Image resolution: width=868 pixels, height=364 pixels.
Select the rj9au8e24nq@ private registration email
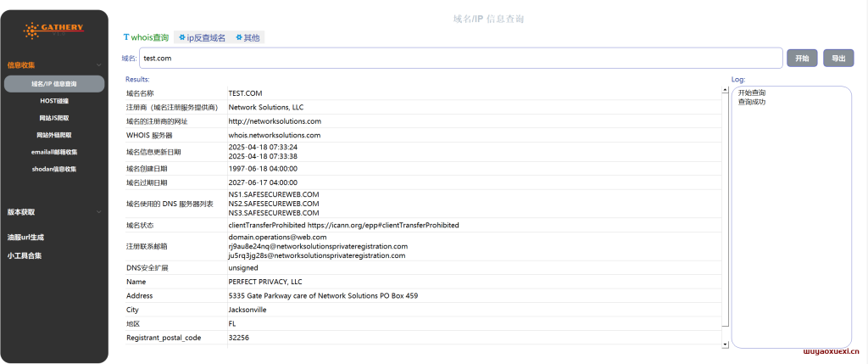tap(319, 246)
